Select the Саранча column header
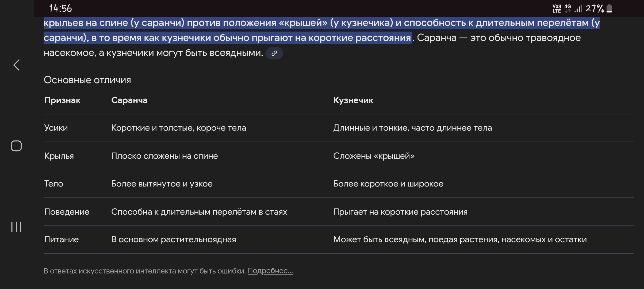Viewport: 644px width, 289px height. click(129, 100)
